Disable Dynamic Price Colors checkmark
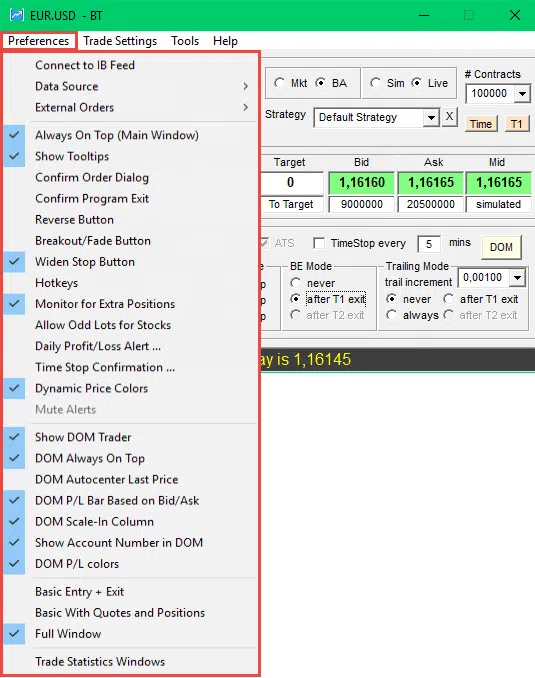Image resolution: width=535 pixels, height=678 pixels. tap(14, 388)
